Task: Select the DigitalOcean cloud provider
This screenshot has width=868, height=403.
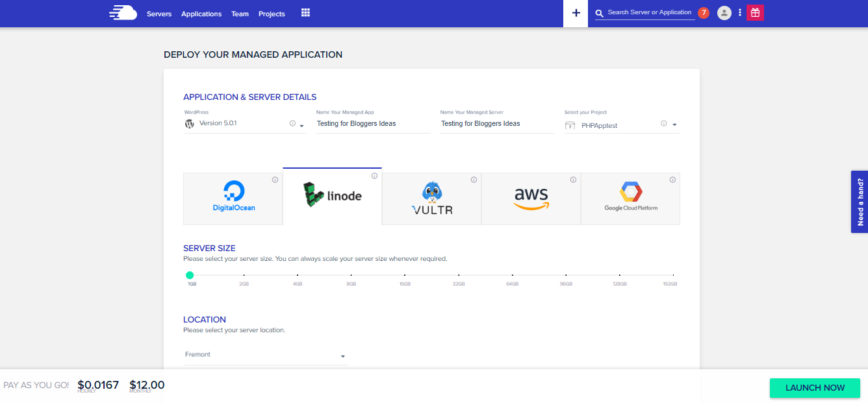Action: (233, 199)
